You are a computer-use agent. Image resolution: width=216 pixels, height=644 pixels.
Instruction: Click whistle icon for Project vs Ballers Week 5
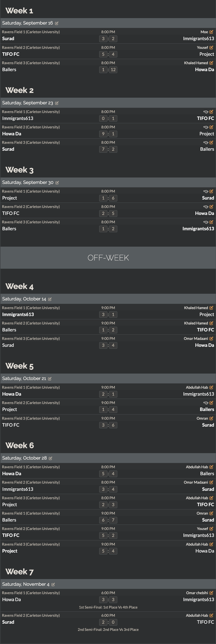pyautogui.click(x=206, y=403)
